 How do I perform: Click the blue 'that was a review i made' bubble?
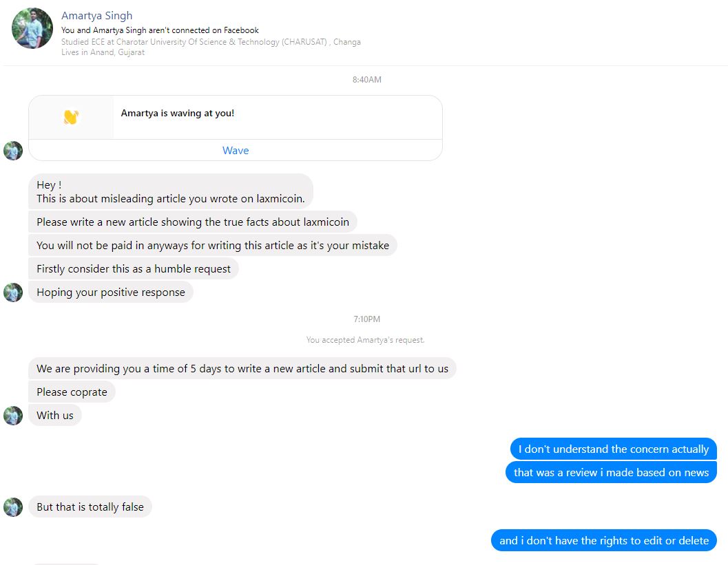[x=611, y=472]
